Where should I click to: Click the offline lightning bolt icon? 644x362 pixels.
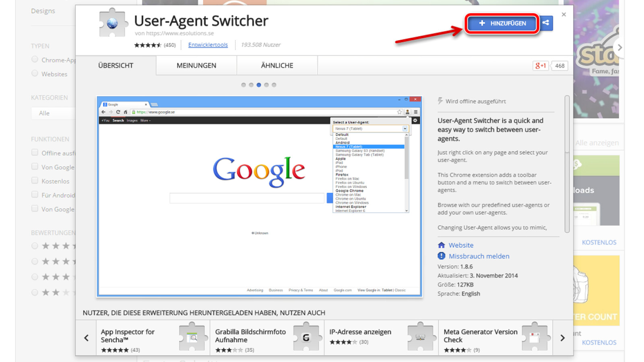click(440, 101)
